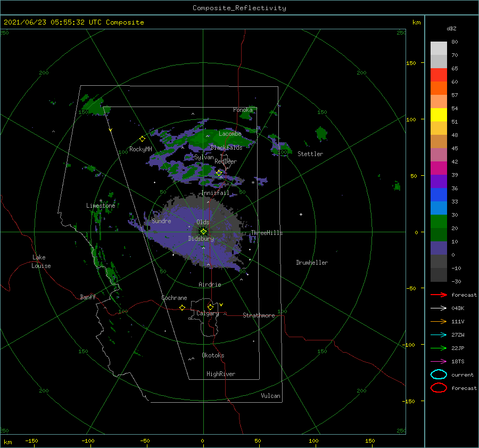Click the HighRiver label
The height and width of the screenshot is (448, 479).
(x=221, y=374)
